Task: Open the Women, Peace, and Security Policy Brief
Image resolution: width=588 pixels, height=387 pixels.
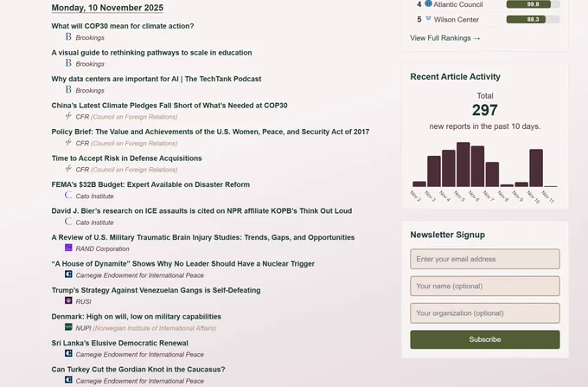Action: tap(210, 132)
